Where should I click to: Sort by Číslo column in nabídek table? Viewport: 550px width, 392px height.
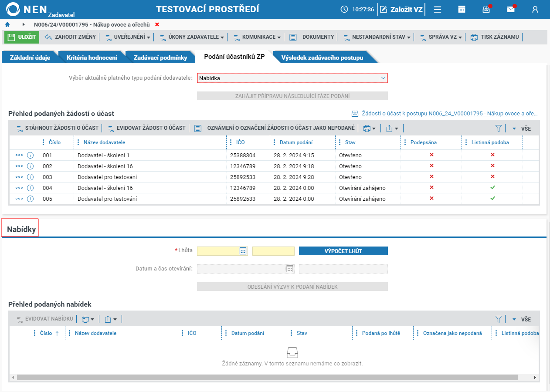(46, 333)
